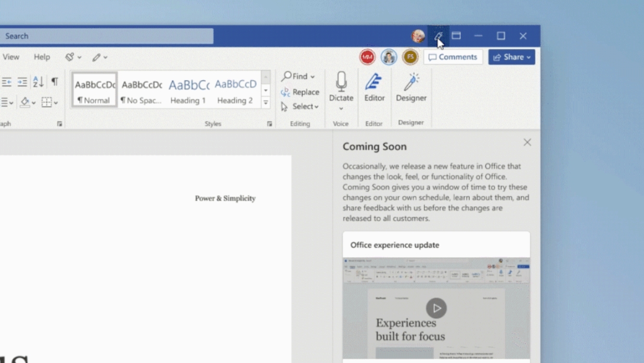Click the Coming Soon pane heading
This screenshot has width=644, height=363.
[x=375, y=146]
